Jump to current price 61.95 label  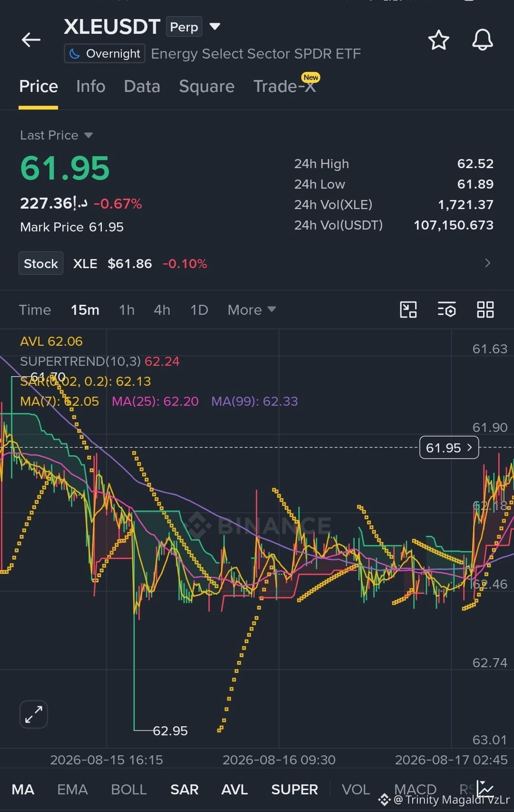click(449, 448)
